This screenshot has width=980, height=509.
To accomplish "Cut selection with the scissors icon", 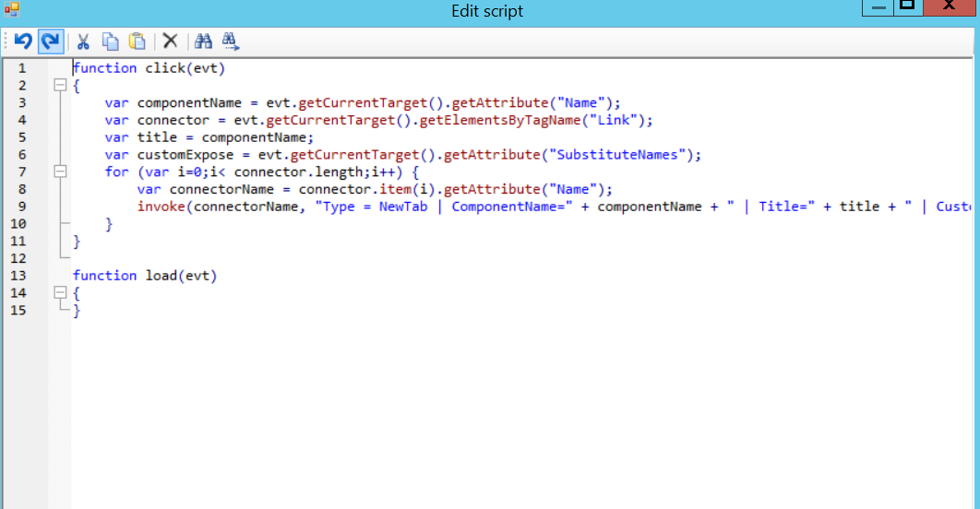I will pos(83,41).
